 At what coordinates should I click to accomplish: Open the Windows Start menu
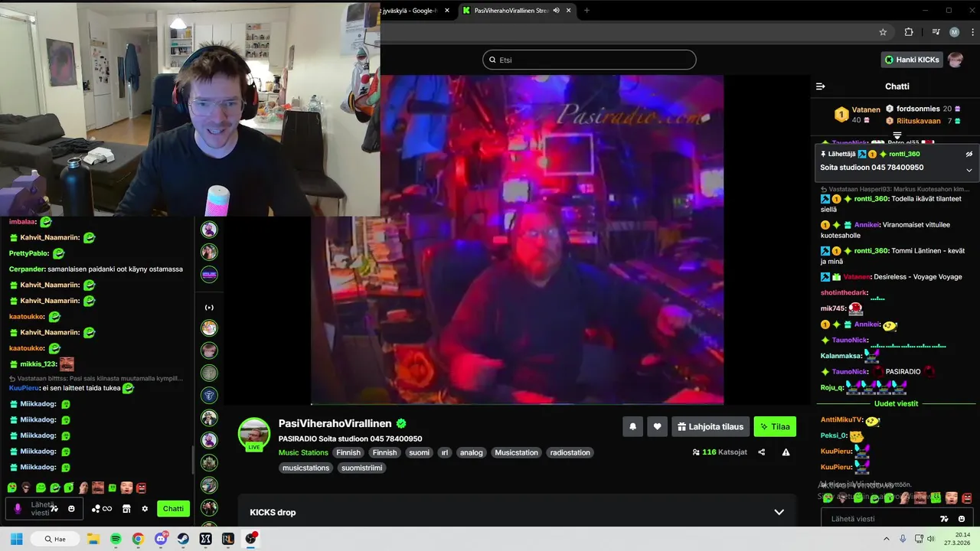(x=17, y=539)
